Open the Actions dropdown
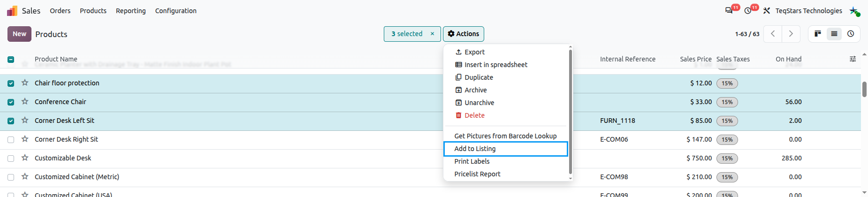 click(464, 34)
